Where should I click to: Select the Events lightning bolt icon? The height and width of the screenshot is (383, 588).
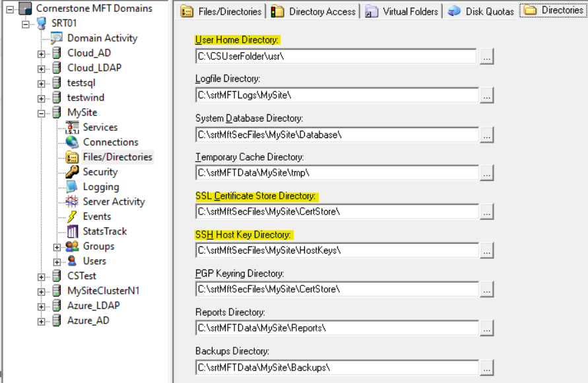72,217
